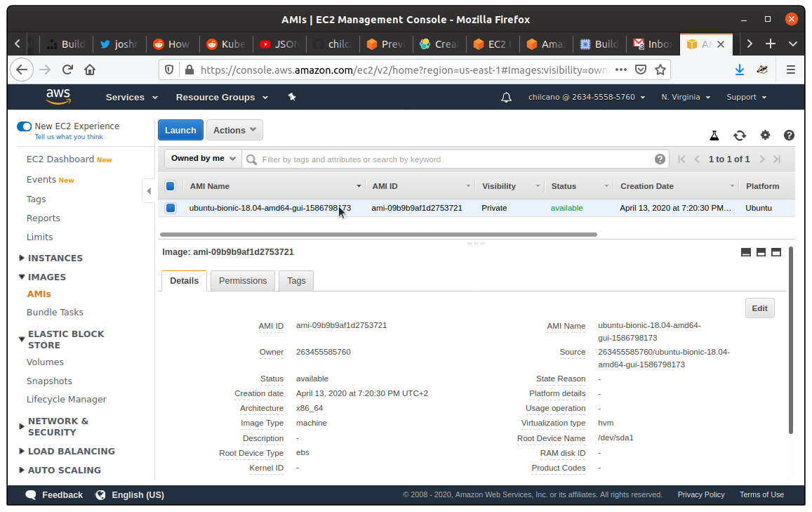This screenshot has width=812, height=512.
Task: Collapse the sidebar with the left arrow handle
Action: (x=149, y=191)
